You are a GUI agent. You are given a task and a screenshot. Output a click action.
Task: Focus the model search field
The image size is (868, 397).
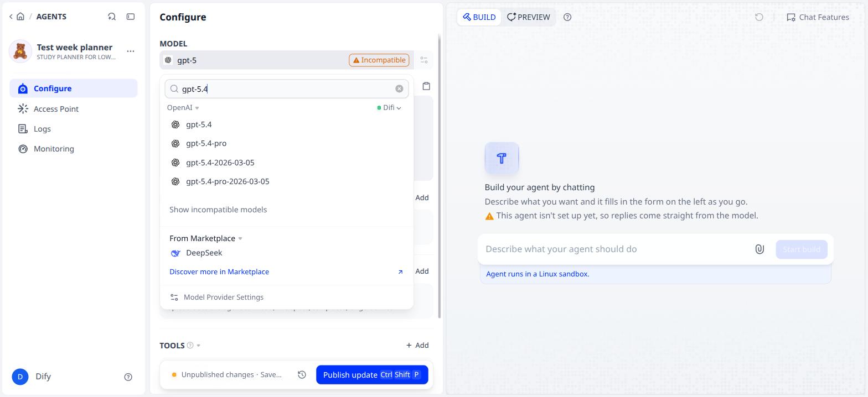(286, 88)
